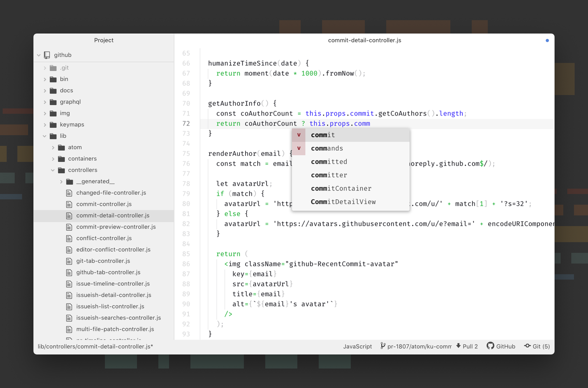Expand the atom folder
The height and width of the screenshot is (388, 588).
(x=53, y=147)
